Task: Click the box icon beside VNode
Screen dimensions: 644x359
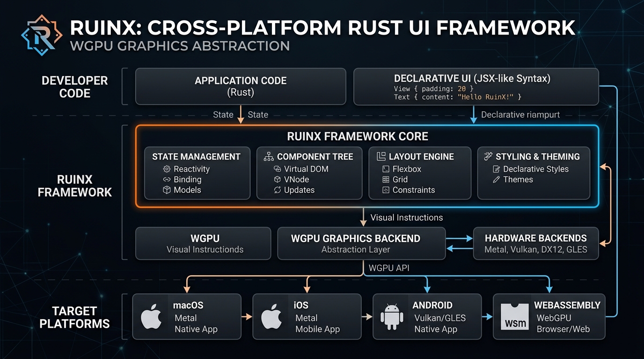Action: click(x=277, y=179)
